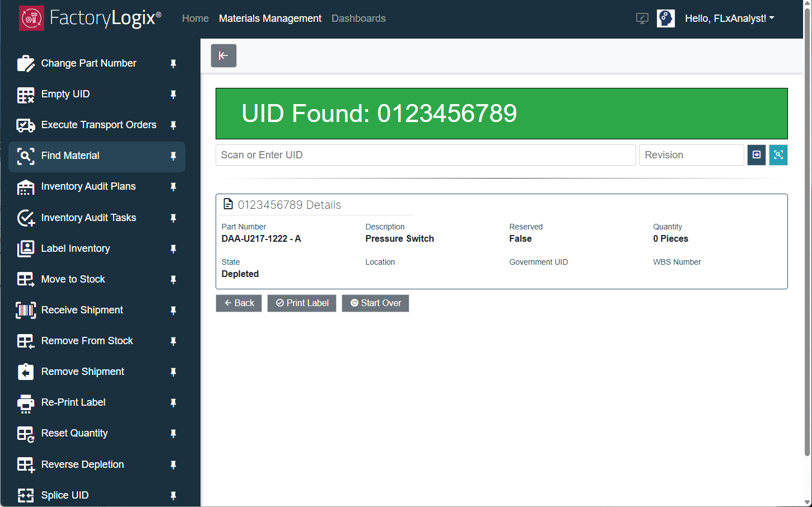Click the Print Label button
This screenshot has width=812, height=507.
(x=302, y=303)
